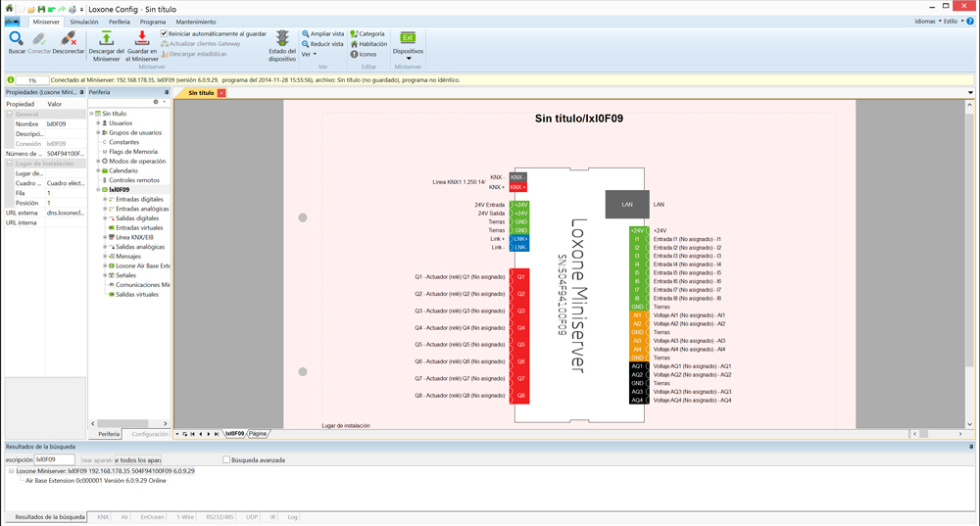The width and height of the screenshot is (980, 526).
Task: Select the Página sheet tab
Action: click(x=258, y=433)
